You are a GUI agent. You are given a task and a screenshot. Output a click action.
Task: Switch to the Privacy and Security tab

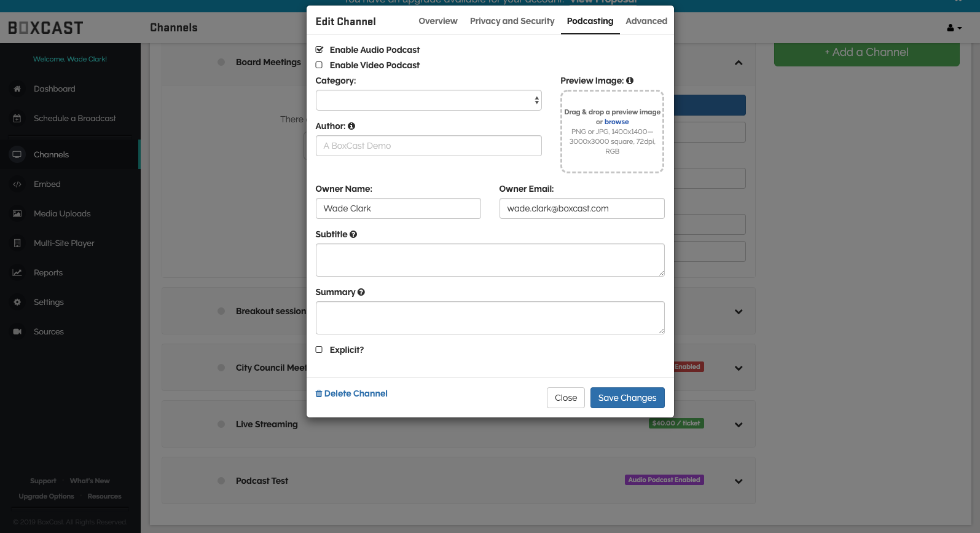coord(512,21)
